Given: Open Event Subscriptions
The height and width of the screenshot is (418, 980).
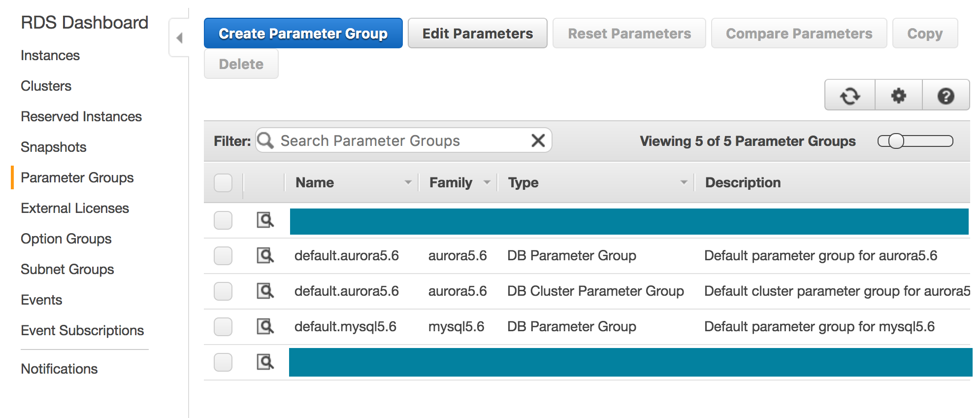Looking at the screenshot, I should 82,330.
